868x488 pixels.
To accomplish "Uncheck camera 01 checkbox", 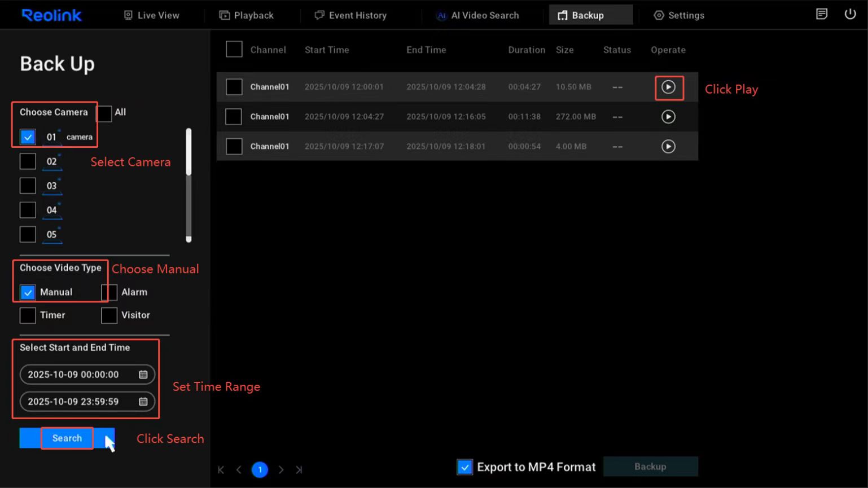I will click(28, 137).
